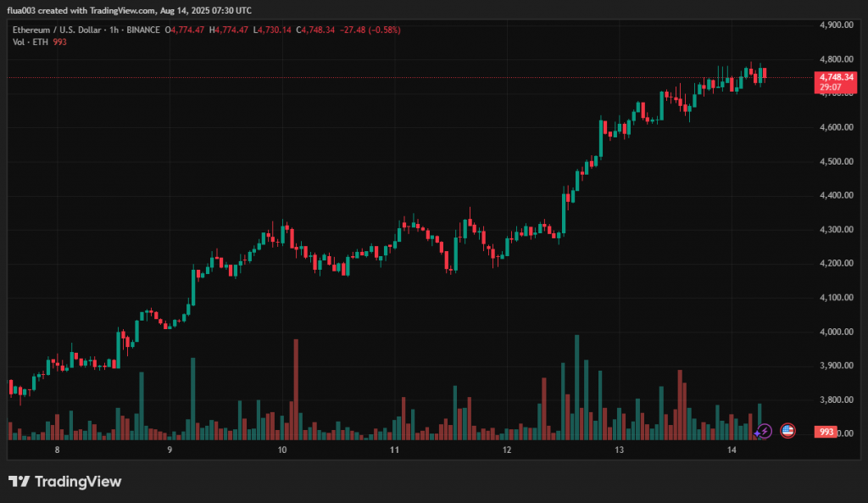Screen dimensions: 868x503
Task: Click the purple lightning event icon
Action: pos(764,431)
